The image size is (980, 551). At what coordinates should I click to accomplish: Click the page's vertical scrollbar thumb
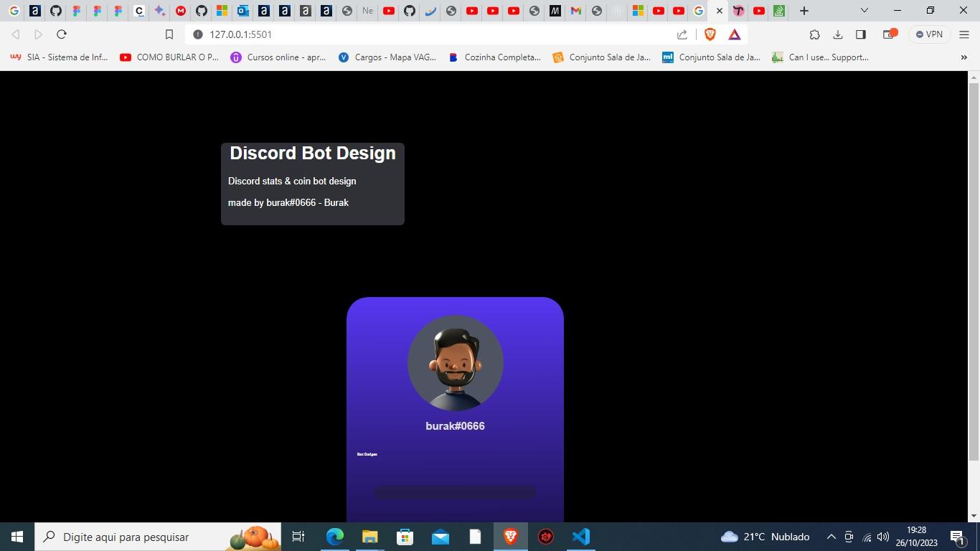click(x=974, y=272)
